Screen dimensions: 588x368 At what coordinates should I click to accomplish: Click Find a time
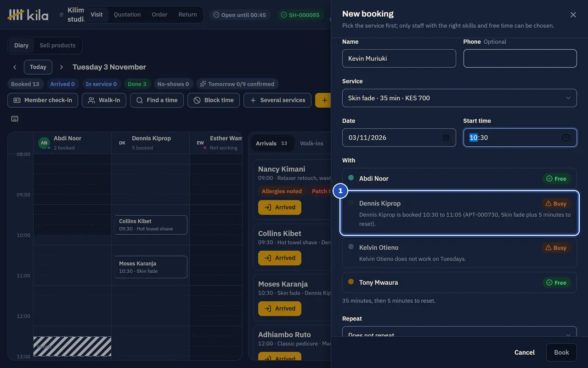coord(157,100)
